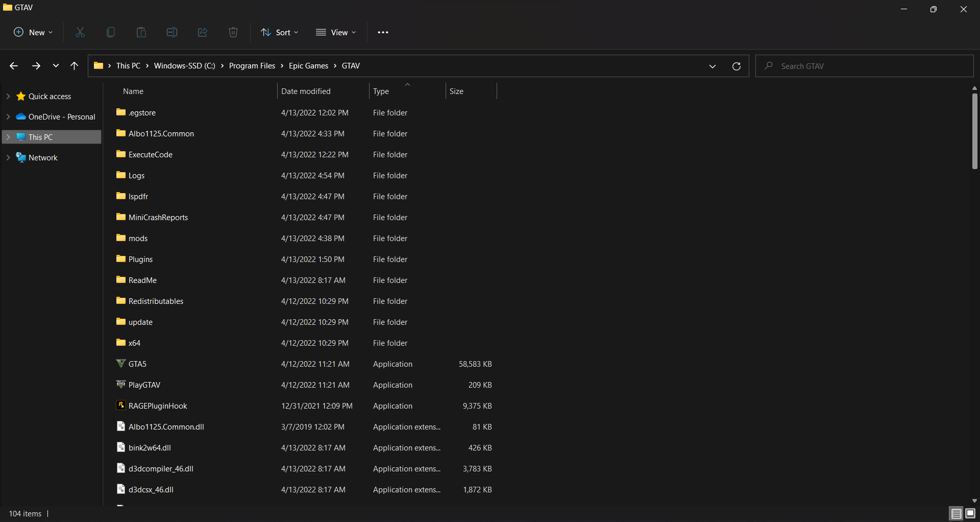Expand the Quick access tree node
This screenshot has height=522, width=980.
pyautogui.click(x=8, y=96)
